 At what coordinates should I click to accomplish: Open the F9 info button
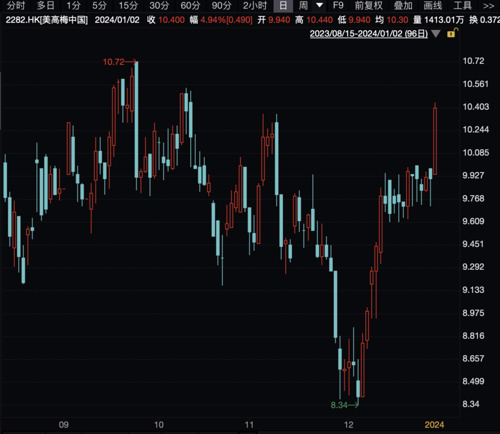pos(338,6)
